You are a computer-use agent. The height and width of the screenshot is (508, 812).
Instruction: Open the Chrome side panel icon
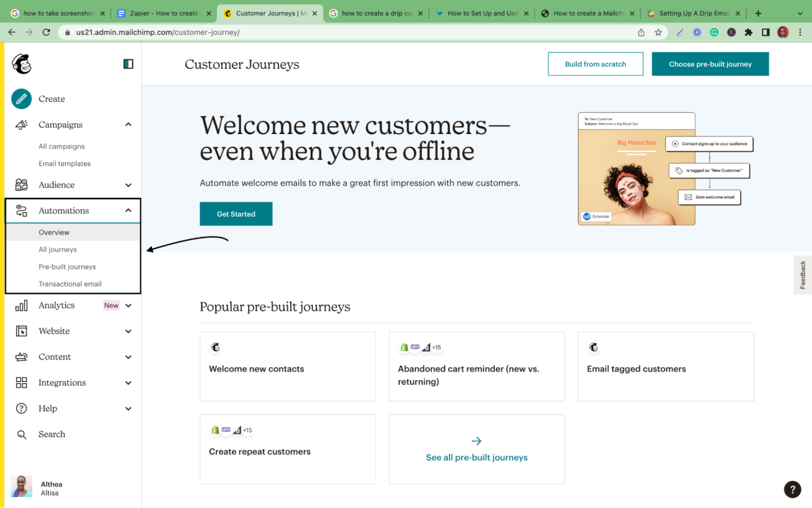(x=766, y=33)
